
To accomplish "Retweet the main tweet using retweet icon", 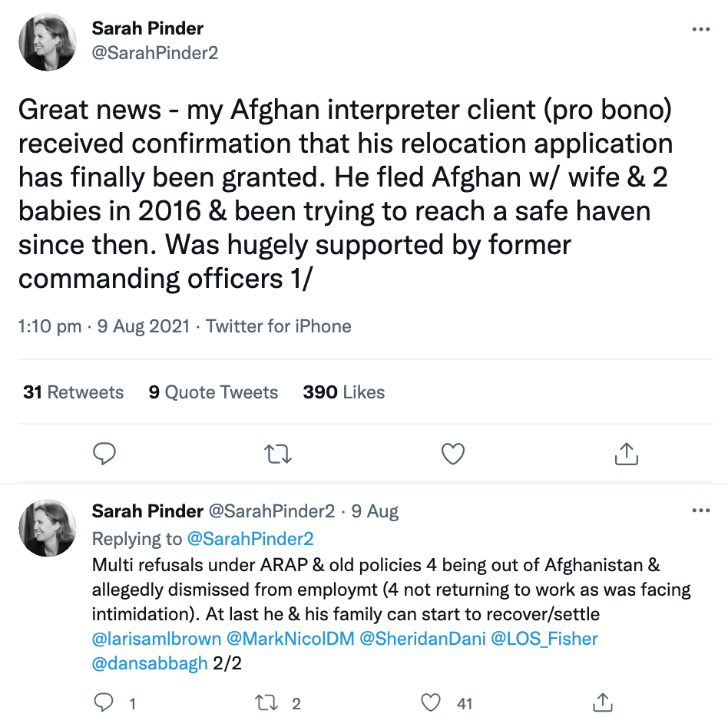I will (x=278, y=454).
